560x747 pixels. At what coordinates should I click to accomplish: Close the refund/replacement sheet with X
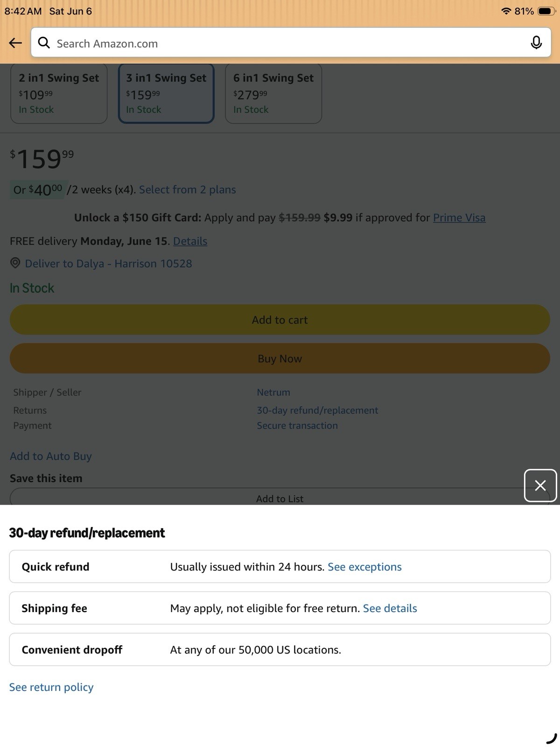tap(540, 486)
